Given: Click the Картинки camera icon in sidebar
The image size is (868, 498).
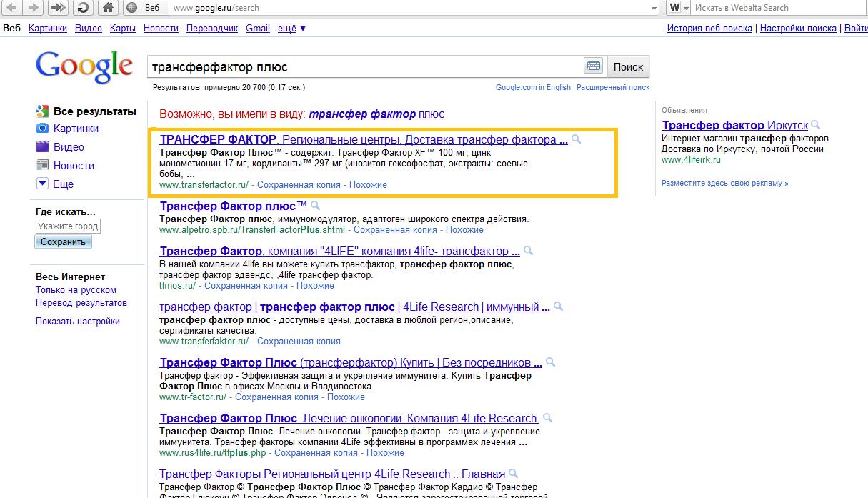Looking at the screenshot, I should click(42, 129).
